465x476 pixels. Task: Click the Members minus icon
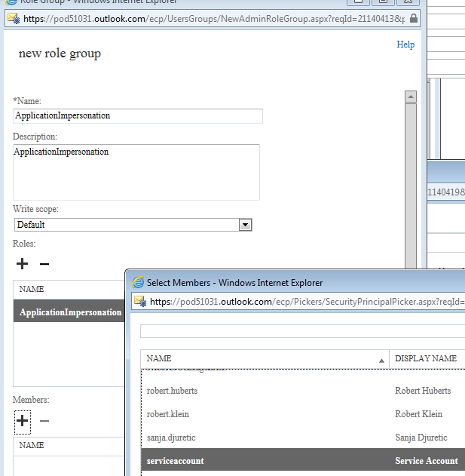point(44,420)
